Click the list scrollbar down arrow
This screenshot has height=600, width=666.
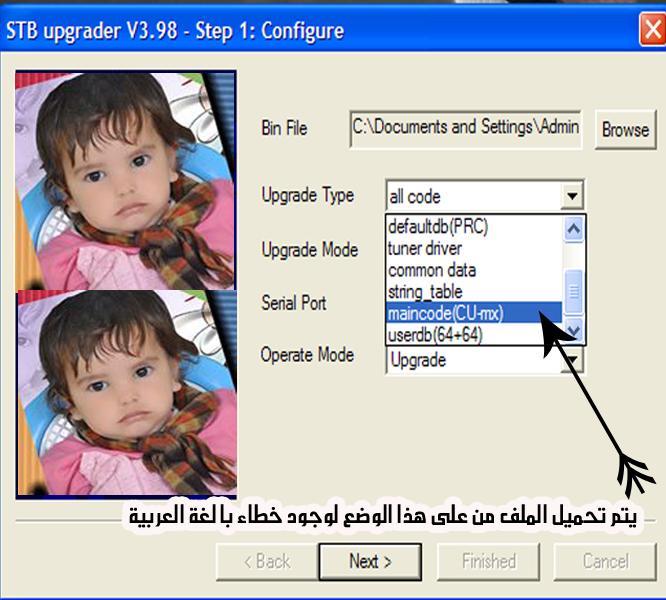point(574,330)
